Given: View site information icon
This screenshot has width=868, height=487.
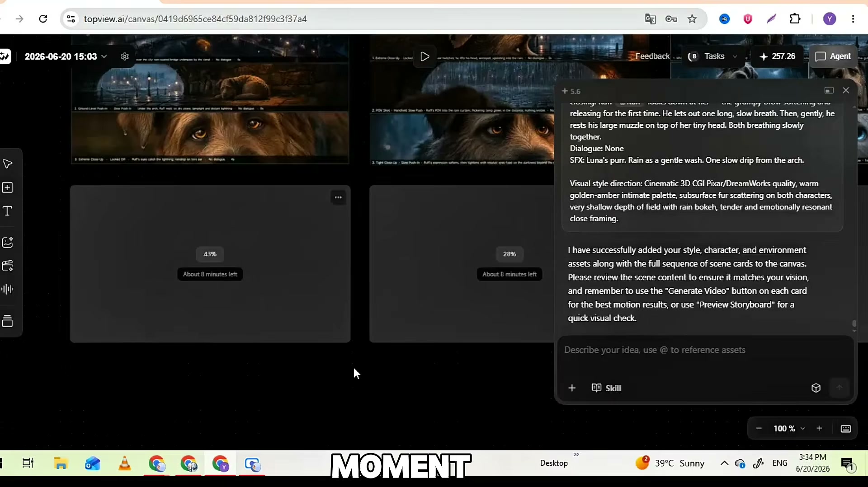Looking at the screenshot, I should point(71,19).
